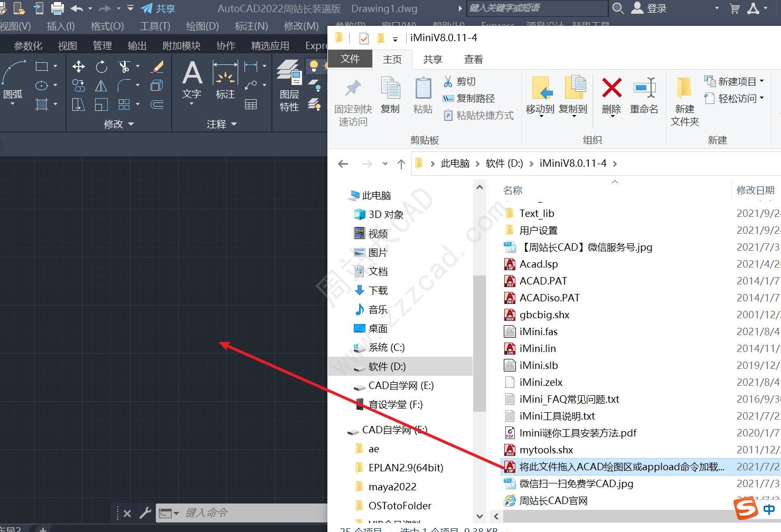Open the Fillet tool dropdown arrow
Image resolution: width=781 pixels, height=532 pixels.
[138, 85]
